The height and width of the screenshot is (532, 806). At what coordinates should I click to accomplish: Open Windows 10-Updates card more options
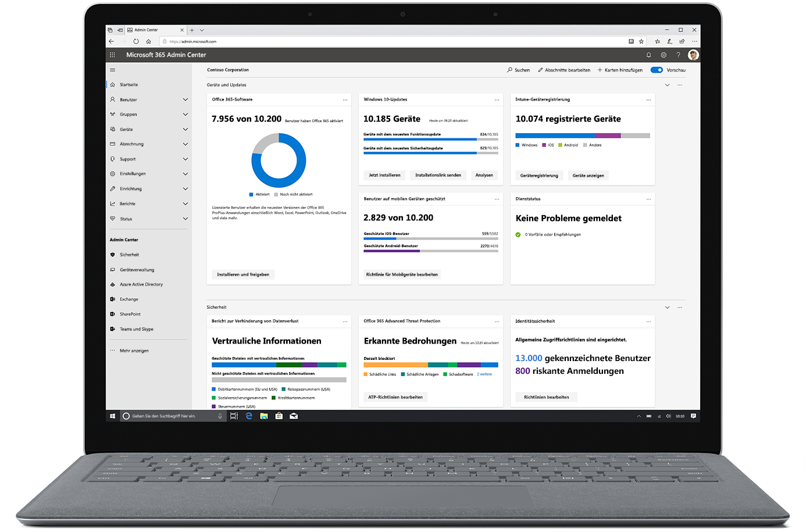pyautogui.click(x=497, y=100)
